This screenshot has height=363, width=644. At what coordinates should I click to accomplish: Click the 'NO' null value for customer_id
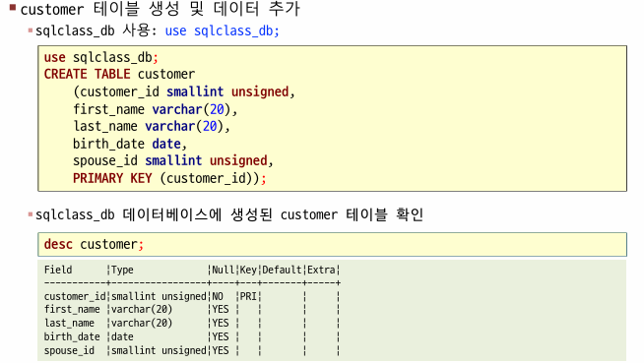tap(218, 296)
